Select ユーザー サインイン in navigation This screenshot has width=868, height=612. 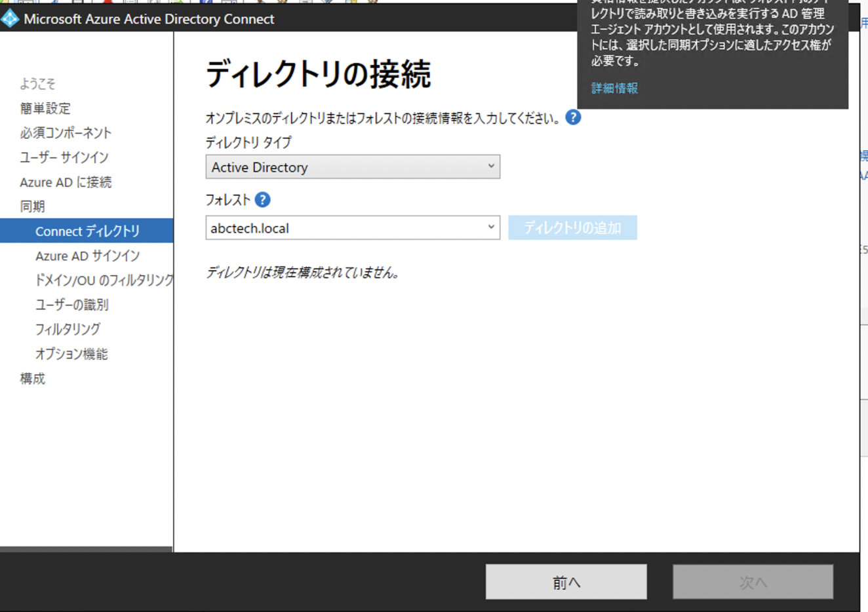[66, 157]
